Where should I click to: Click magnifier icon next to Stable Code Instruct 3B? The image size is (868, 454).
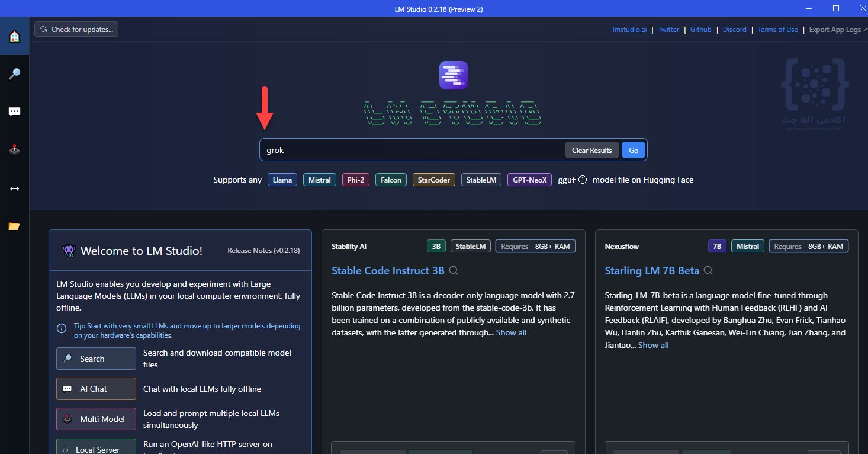coord(454,271)
